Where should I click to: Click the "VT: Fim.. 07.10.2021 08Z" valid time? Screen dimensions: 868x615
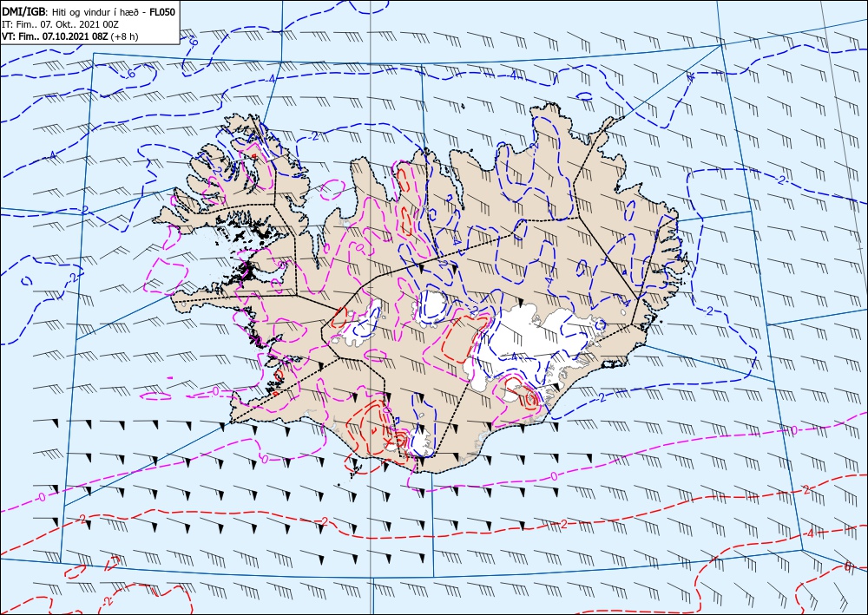pyautogui.click(x=56, y=36)
